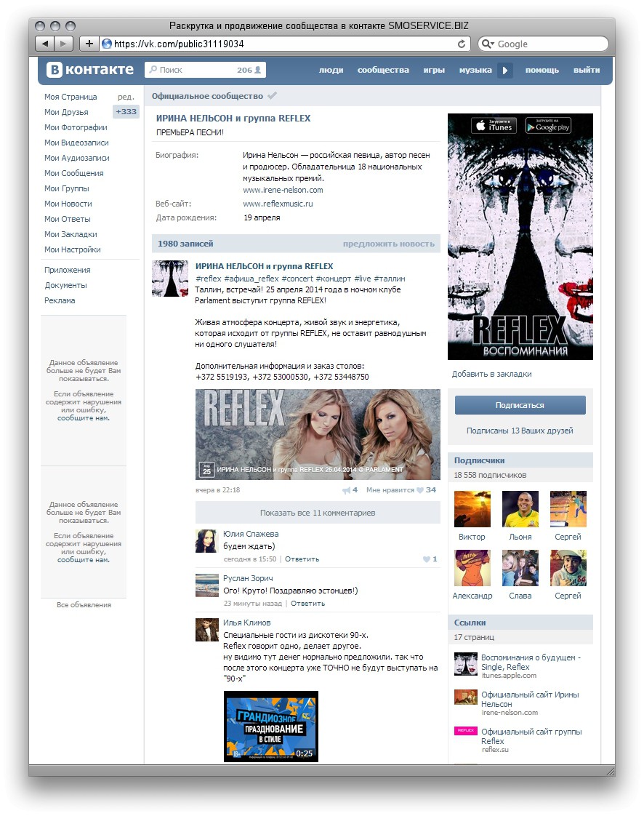The width and height of the screenshot is (644, 816).
Task: Go back with browser back arrow
Action: [45, 44]
